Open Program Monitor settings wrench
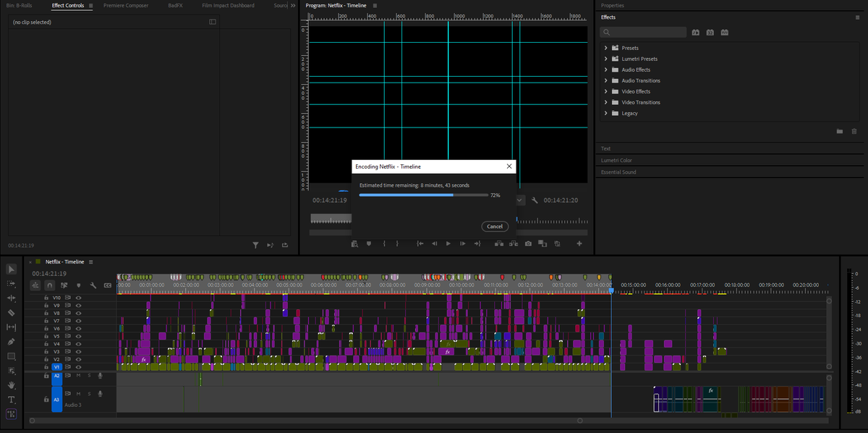Screen dimensions: 868x433 535,200
